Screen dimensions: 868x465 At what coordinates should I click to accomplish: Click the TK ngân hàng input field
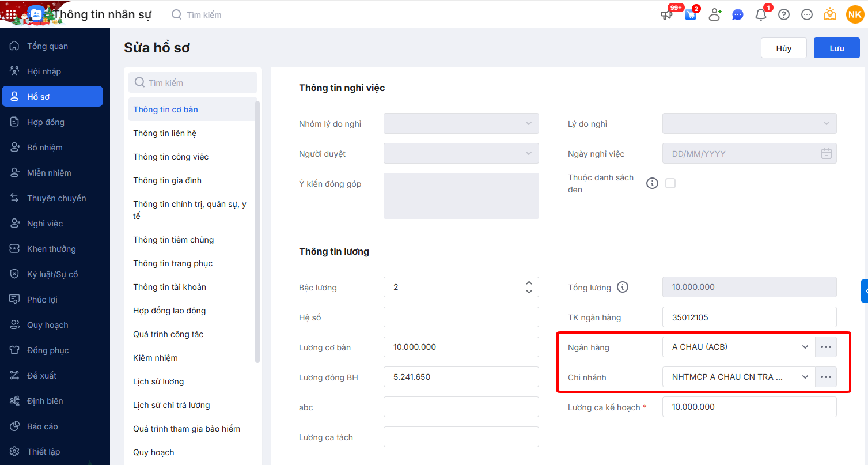(749, 317)
